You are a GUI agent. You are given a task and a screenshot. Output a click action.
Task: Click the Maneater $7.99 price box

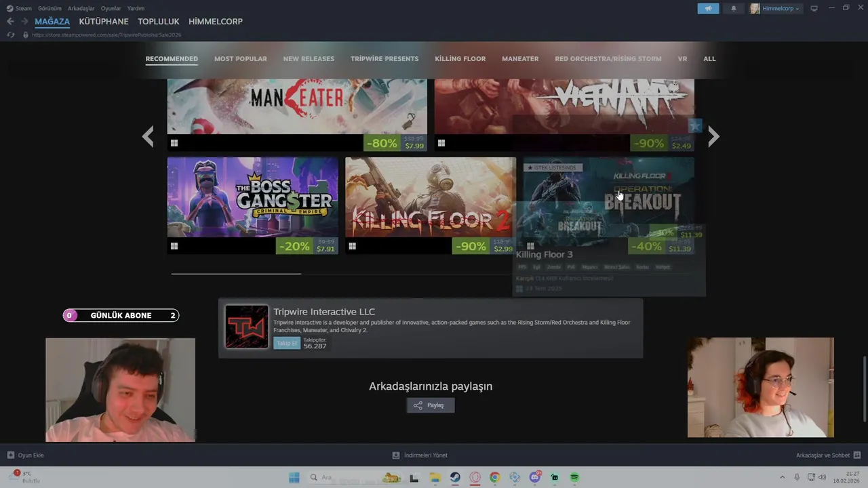point(414,143)
